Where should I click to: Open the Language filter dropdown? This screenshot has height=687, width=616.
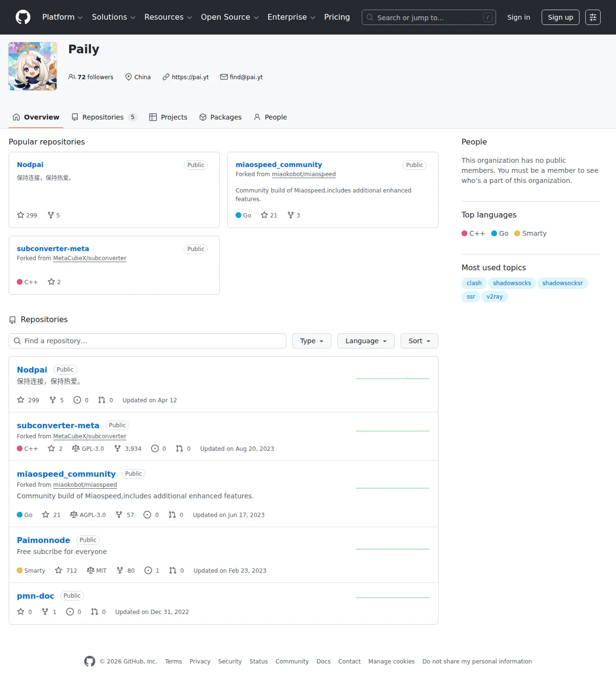pyautogui.click(x=366, y=341)
